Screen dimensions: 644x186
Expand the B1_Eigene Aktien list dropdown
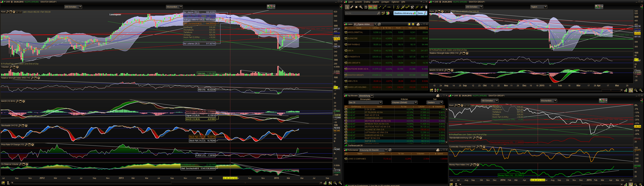(x=375, y=24)
